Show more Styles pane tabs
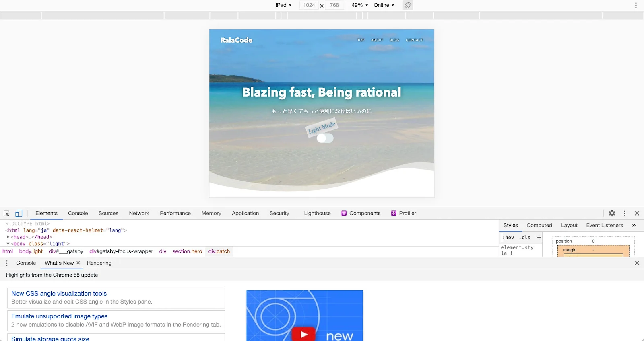Viewport: 644px width, 341px height. [634, 226]
